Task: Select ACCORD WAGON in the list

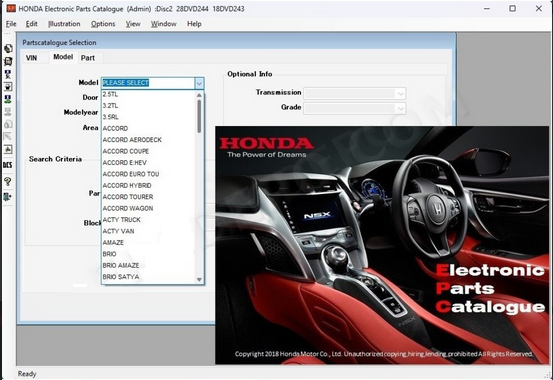Action: [148, 208]
